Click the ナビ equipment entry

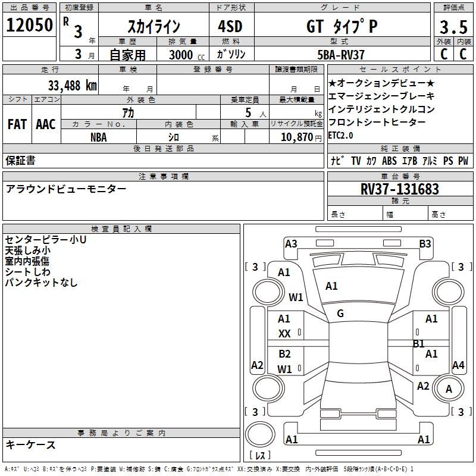337,161
